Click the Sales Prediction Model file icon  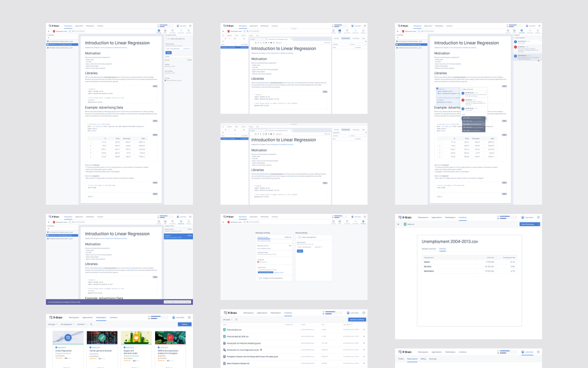coord(225,363)
